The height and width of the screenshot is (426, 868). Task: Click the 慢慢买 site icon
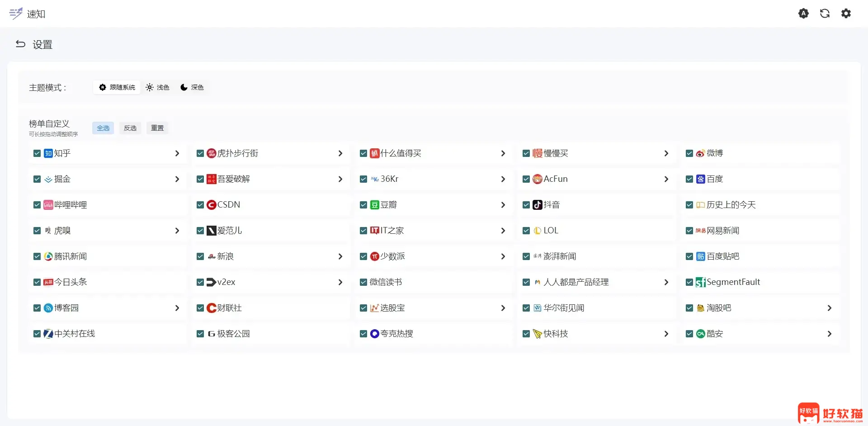[x=538, y=153]
